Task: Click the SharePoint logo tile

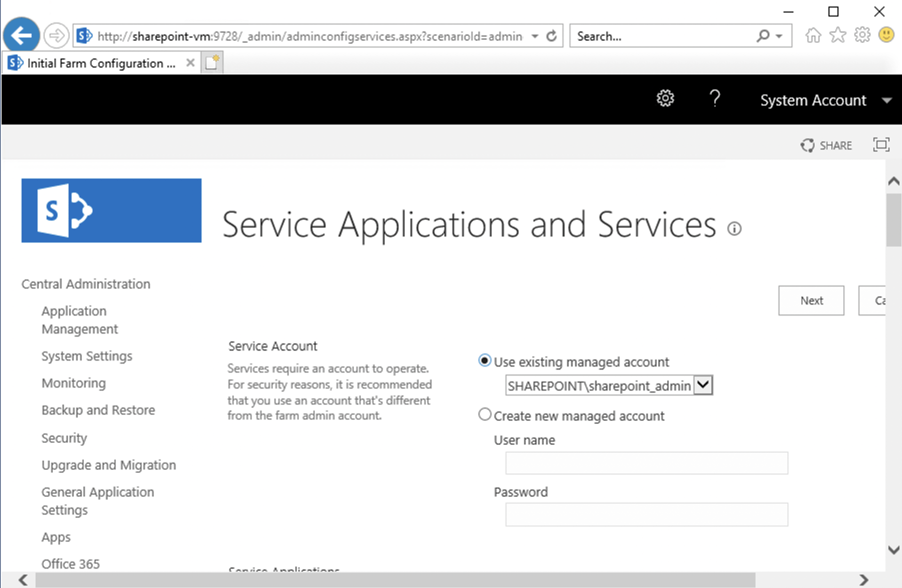Action: [111, 210]
